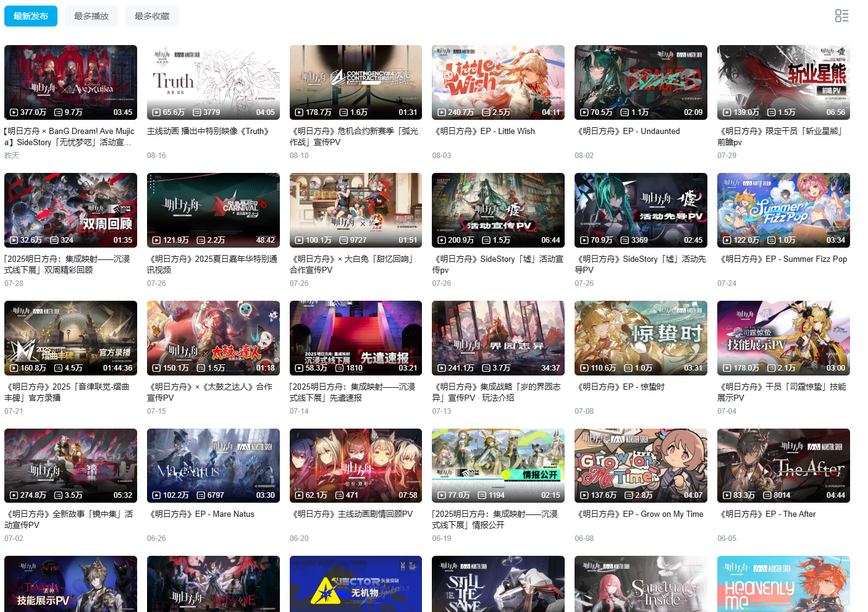868x612 pixels.
Task: Open the 大白兔「甜忆回响」collab thumbnail
Action: pos(356,210)
